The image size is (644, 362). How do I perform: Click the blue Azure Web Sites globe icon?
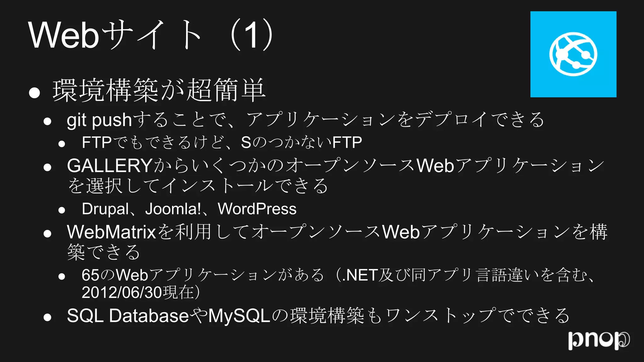[573, 54]
